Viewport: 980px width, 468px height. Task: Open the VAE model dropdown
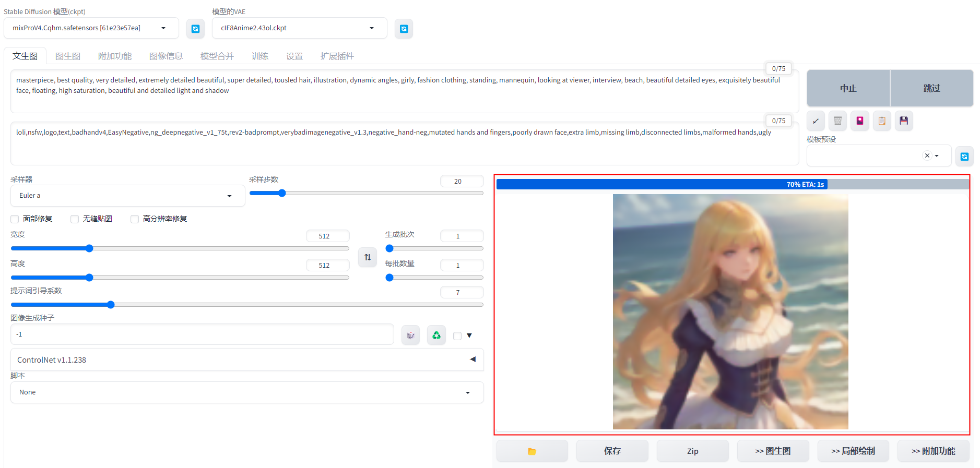point(300,28)
